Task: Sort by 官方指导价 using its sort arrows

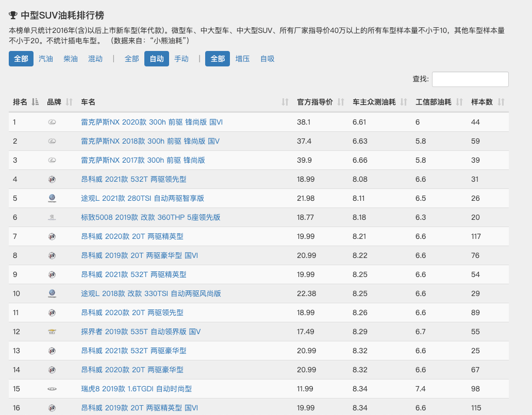Action: [x=341, y=102]
